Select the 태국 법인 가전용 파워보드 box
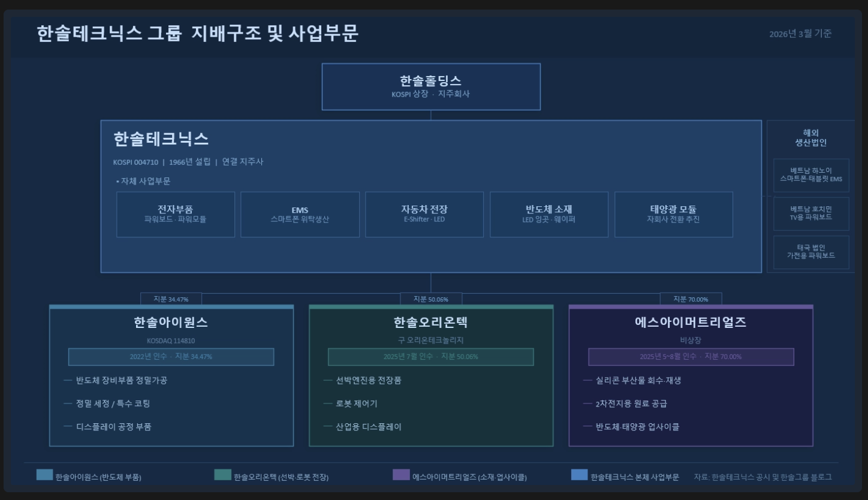The height and width of the screenshot is (500, 868). [x=811, y=252]
